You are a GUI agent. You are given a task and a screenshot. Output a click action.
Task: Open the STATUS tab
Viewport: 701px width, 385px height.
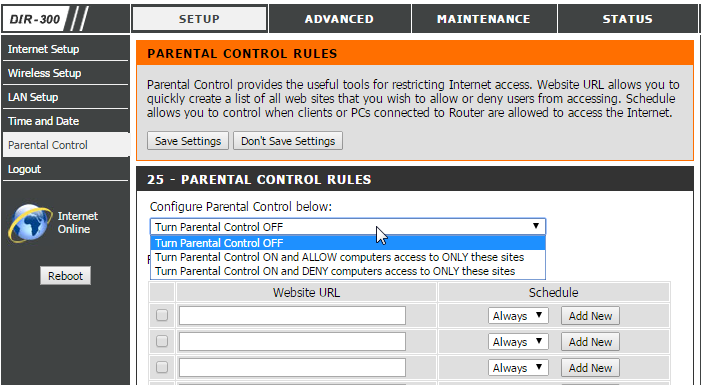(x=627, y=19)
